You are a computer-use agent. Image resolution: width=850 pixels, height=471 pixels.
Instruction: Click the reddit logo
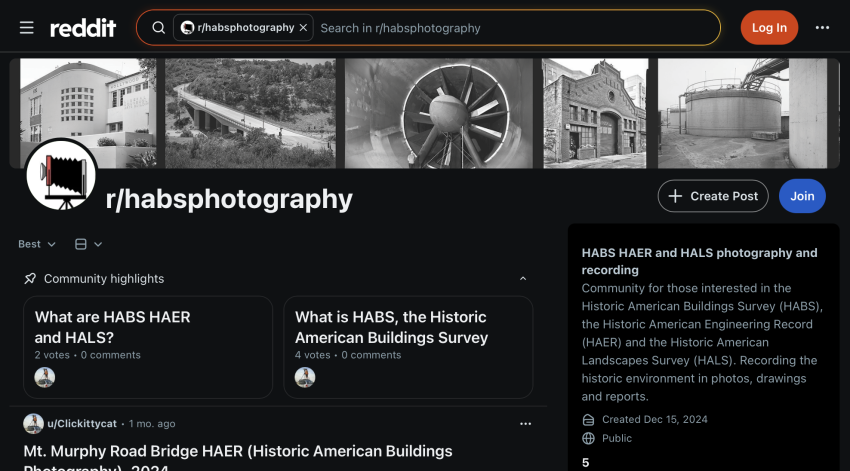[83, 28]
